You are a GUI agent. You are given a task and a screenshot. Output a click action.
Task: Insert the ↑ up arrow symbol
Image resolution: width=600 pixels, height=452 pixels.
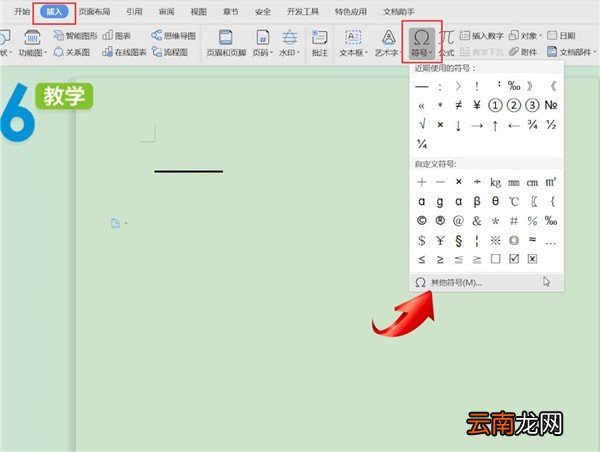(x=495, y=125)
